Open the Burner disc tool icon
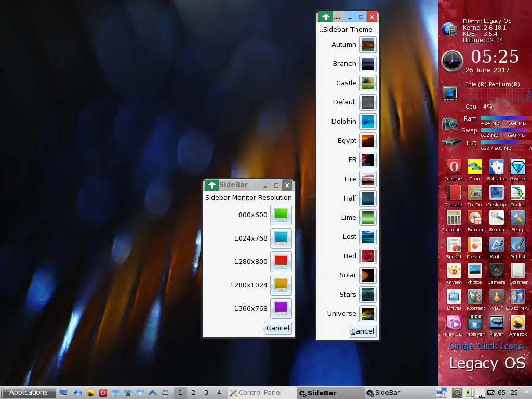The height and width of the screenshot is (399, 532). pyautogui.click(x=475, y=218)
